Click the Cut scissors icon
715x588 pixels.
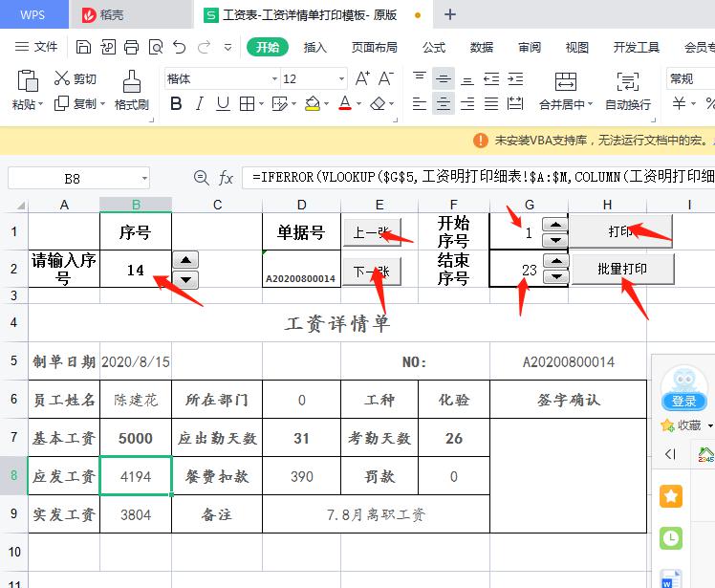(61, 78)
